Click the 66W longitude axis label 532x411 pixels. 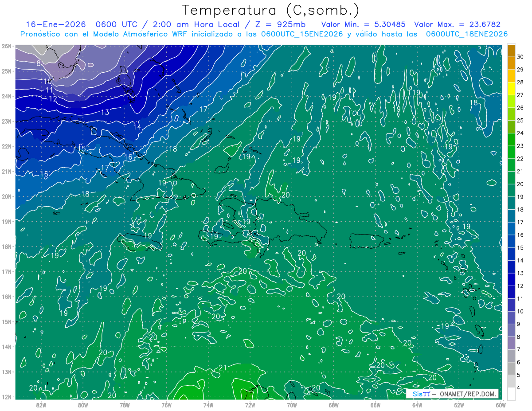click(x=376, y=405)
